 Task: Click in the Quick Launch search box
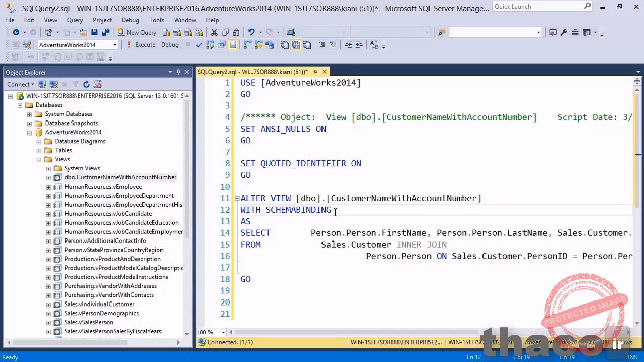coord(537,7)
